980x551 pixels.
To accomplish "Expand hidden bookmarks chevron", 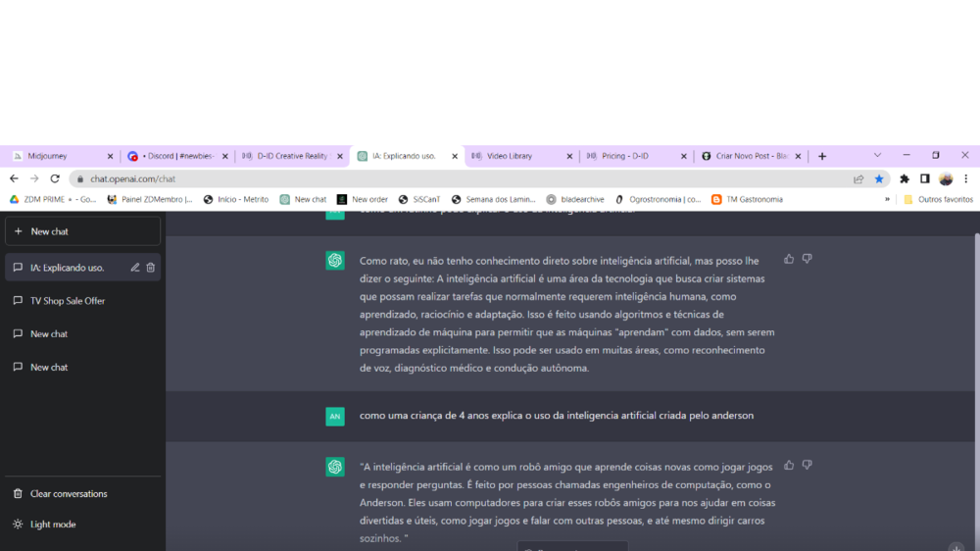I will (887, 199).
